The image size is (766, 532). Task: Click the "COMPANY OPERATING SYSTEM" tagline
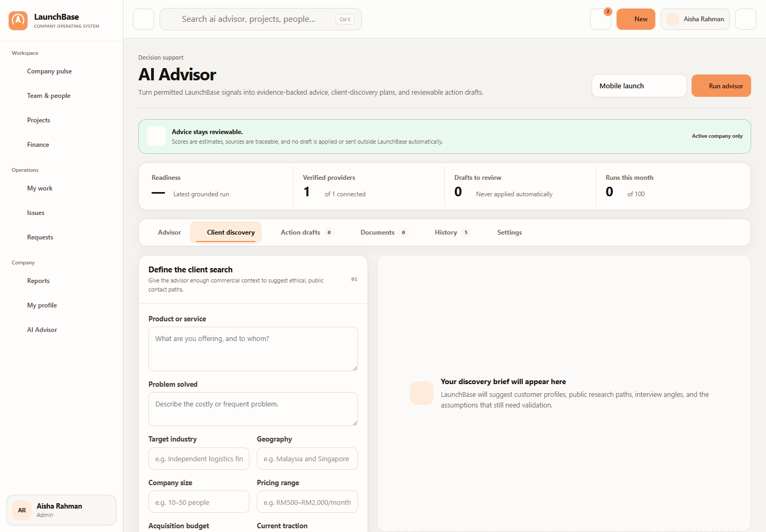[66, 26]
